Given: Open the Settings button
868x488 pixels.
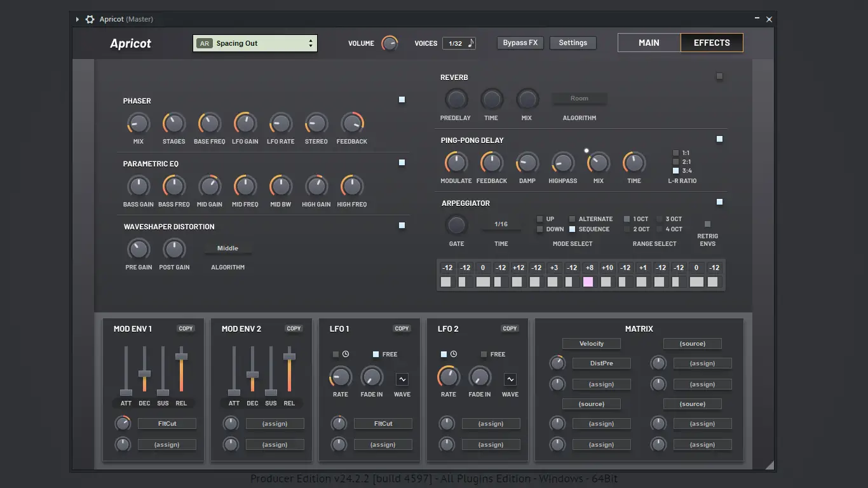Looking at the screenshot, I should [x=573, y=43].
